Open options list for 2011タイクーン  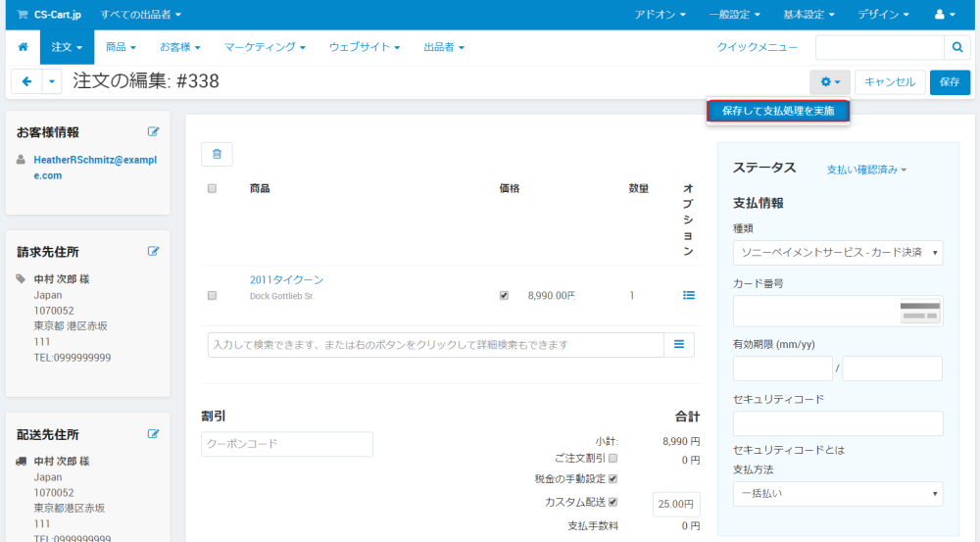pos(689,295)
